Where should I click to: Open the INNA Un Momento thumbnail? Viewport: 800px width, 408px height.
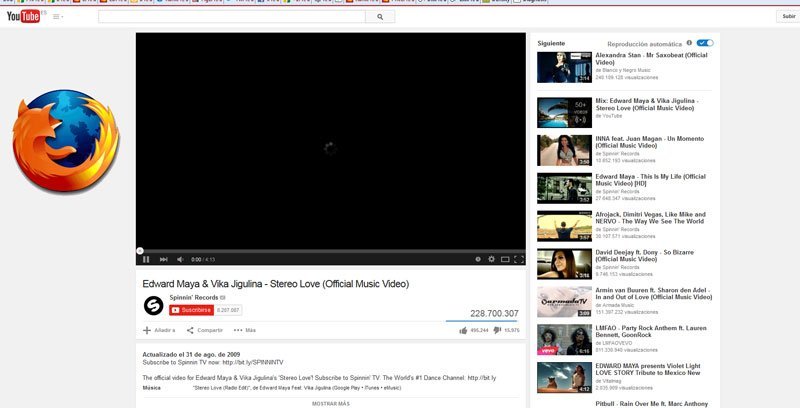click(564, 150)
